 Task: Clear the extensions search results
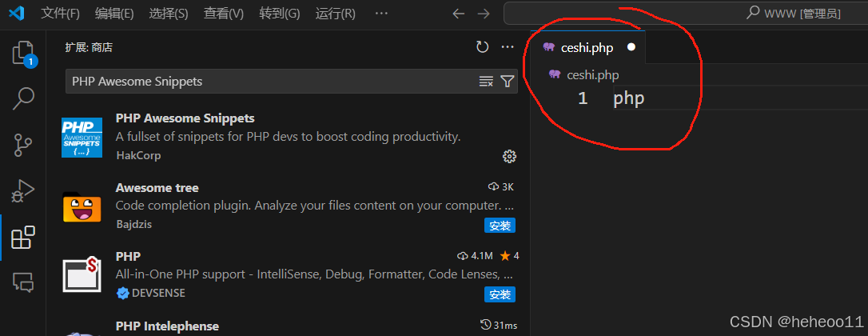point(486,82)
